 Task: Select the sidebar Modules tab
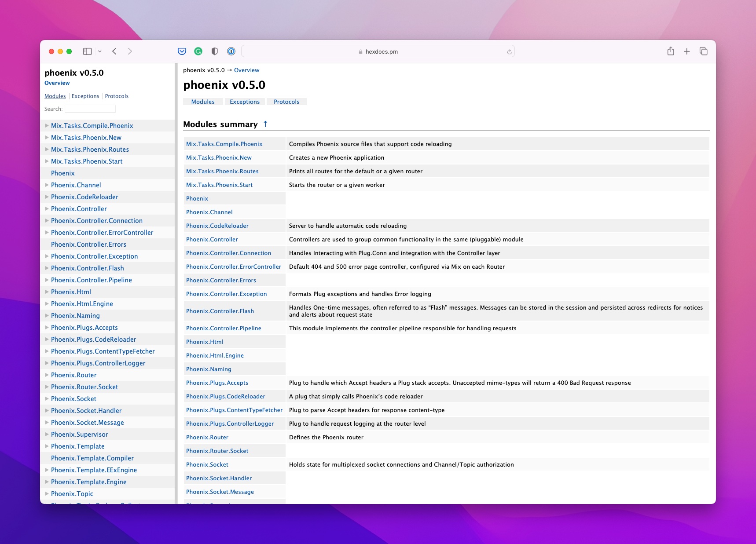point(55,96)
